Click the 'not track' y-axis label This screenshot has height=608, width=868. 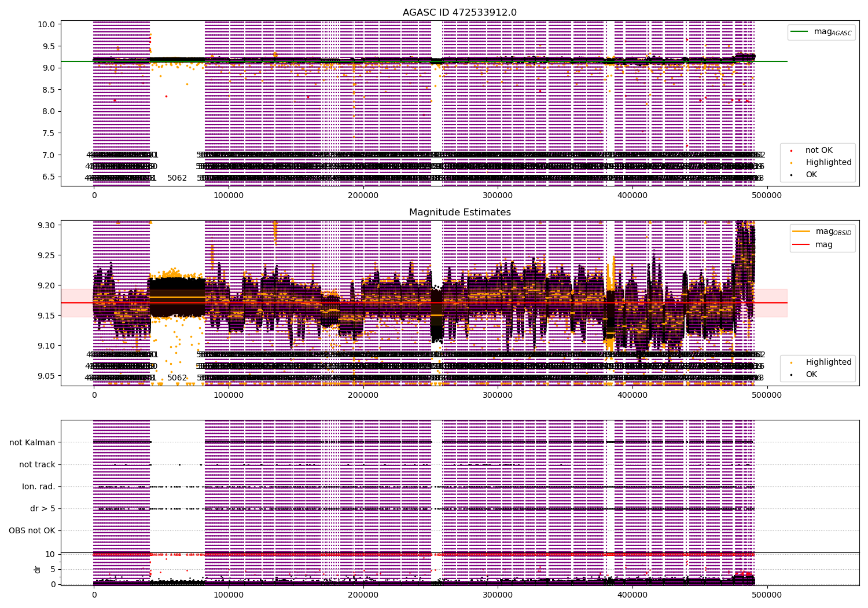click(37, 464)
